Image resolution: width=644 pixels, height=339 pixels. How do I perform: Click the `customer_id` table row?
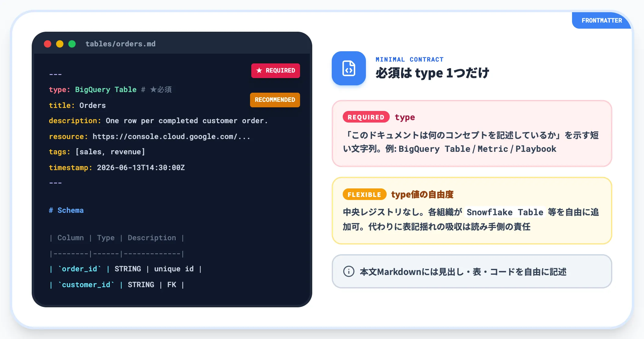(x=117, y=285)
